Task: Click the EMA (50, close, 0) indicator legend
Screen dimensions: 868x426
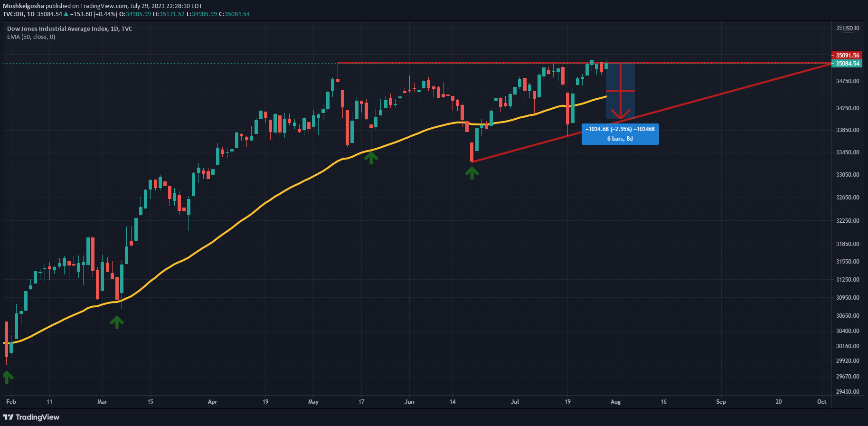Action: pos(31,37)
